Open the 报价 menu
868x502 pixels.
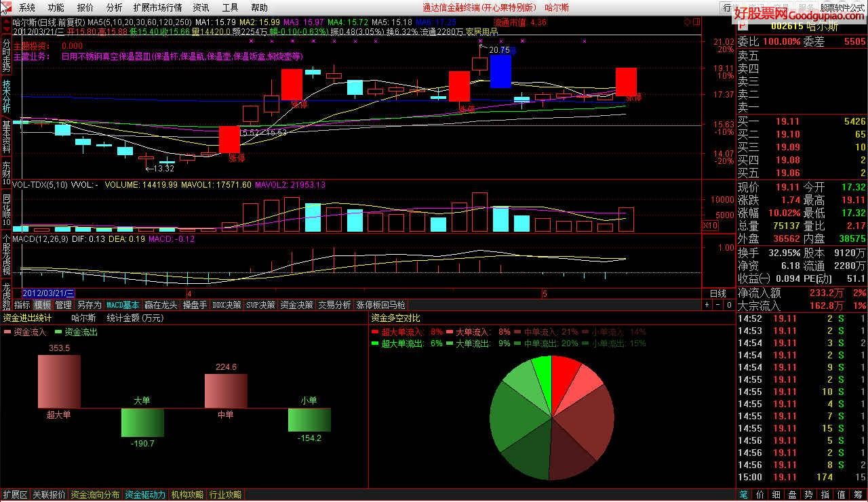[x=85, y=7]
